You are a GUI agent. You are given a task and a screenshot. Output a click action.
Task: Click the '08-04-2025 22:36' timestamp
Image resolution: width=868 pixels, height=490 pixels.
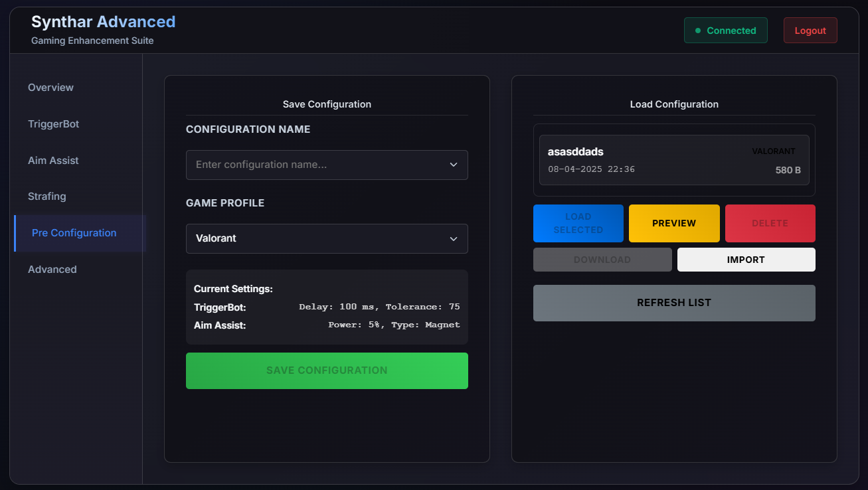tap(591, 169)
